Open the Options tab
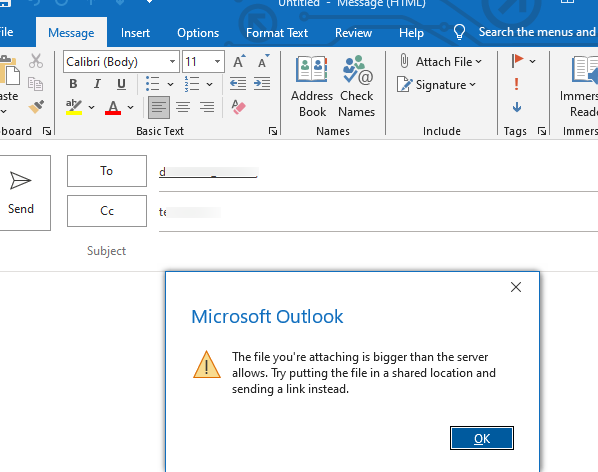This screenshot has height=472, width=598. click(x=198, y=33)
